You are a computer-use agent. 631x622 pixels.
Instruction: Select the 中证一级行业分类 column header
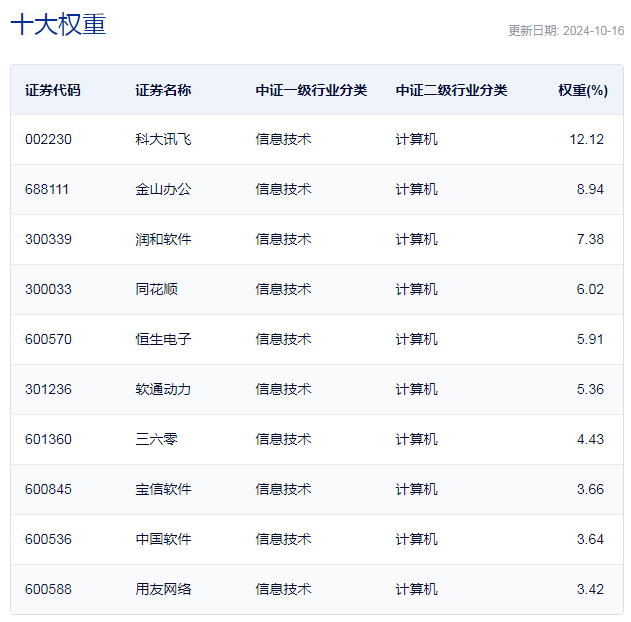coord(311,90)
